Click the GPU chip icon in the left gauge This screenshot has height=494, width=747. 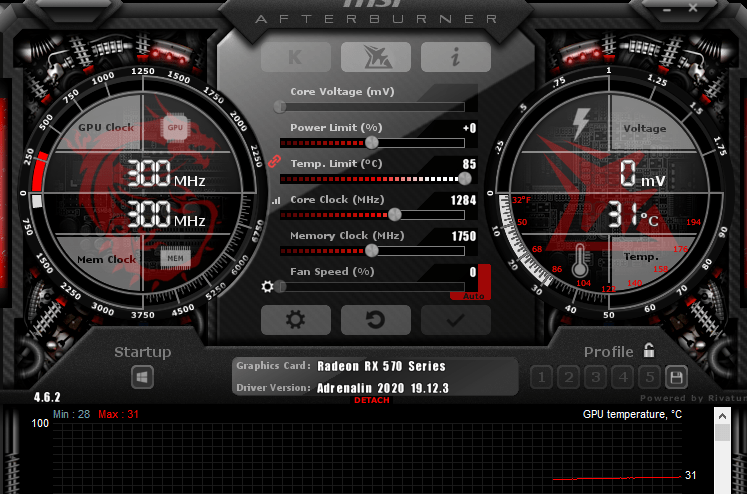click(175, 128)
